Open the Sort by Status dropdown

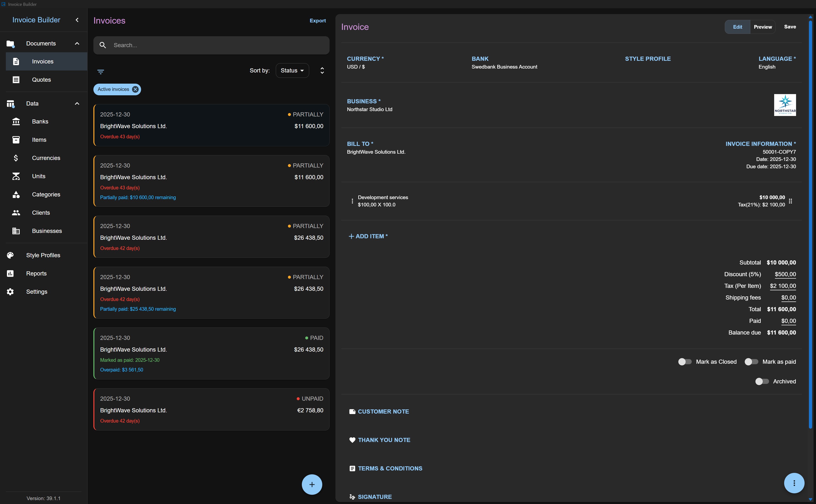(292, 70)
